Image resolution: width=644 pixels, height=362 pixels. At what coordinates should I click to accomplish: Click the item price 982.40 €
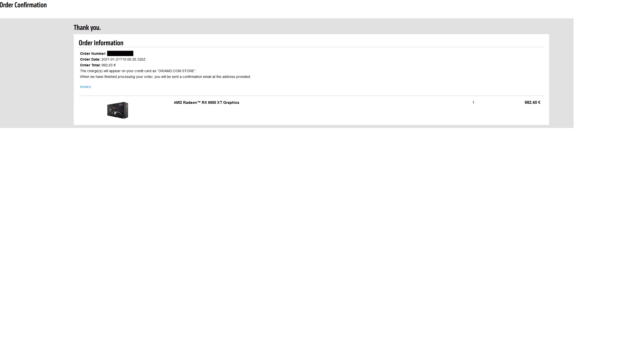[532, 102]
